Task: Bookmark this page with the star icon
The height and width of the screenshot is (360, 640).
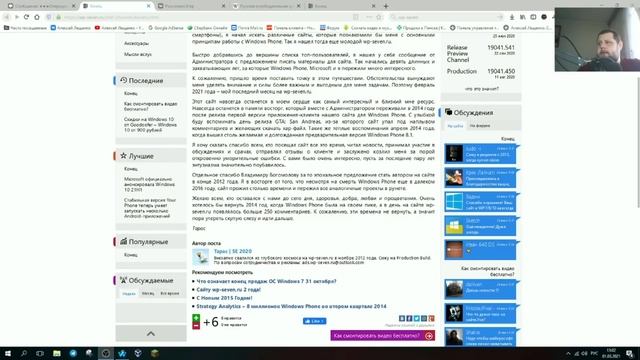Action: (379, 17)
